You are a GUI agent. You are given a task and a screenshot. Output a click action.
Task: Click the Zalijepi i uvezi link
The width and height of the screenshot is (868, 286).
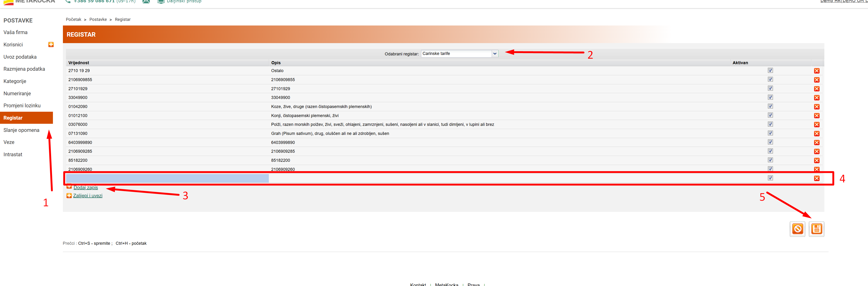pyautogui.click(x=88, y=195)
